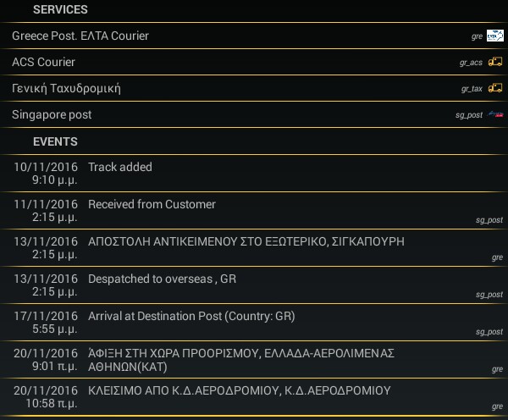Click truck icon beside Γενική Ταχυδρομική
This screenshot has height=420, width=508.
coord(495,88)
